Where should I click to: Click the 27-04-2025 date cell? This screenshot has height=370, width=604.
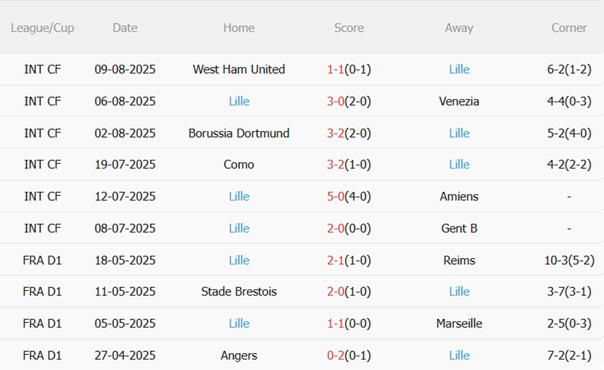tap(125, 355)
